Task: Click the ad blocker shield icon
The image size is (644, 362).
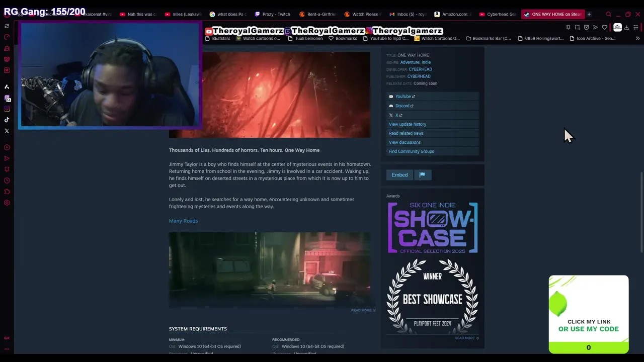Action: tap(586, 27)
